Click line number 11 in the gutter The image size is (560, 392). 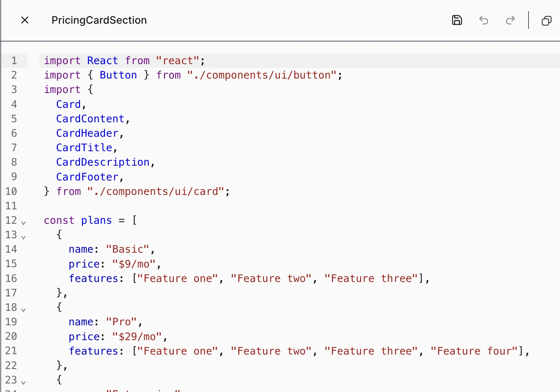pos(11,206)
